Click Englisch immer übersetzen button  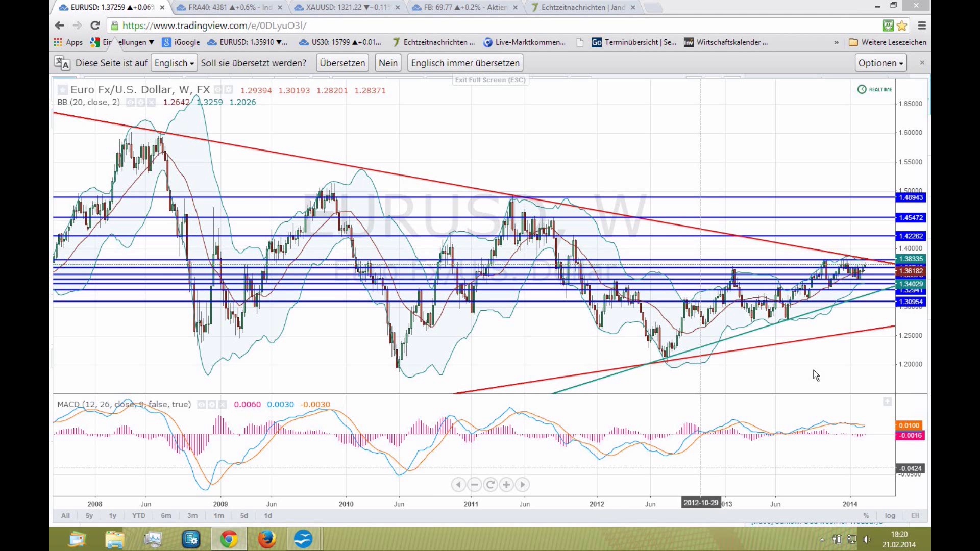pos(465,63)
